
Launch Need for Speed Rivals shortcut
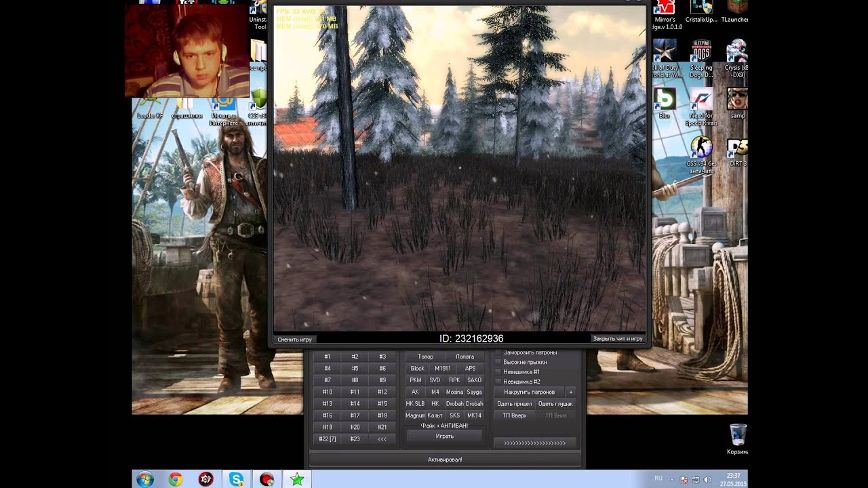coord(701,106)
